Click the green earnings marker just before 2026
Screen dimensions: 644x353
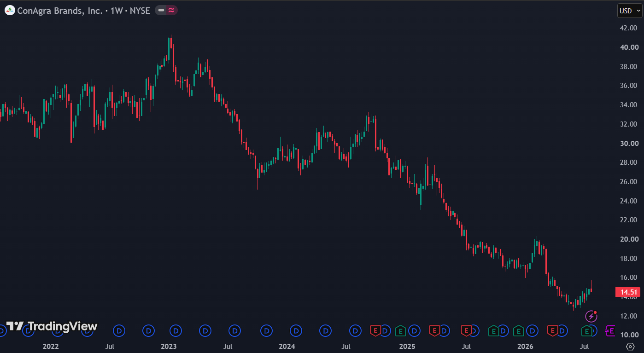point(519,330)
